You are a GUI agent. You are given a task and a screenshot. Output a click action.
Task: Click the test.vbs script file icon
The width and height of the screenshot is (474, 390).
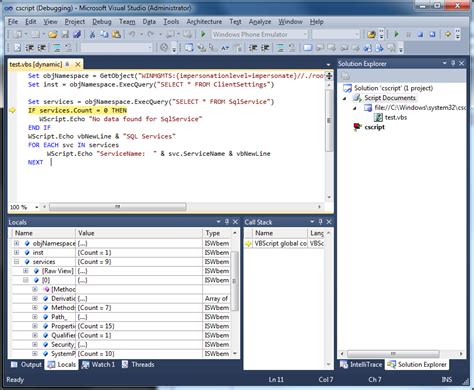coord(378,117)
